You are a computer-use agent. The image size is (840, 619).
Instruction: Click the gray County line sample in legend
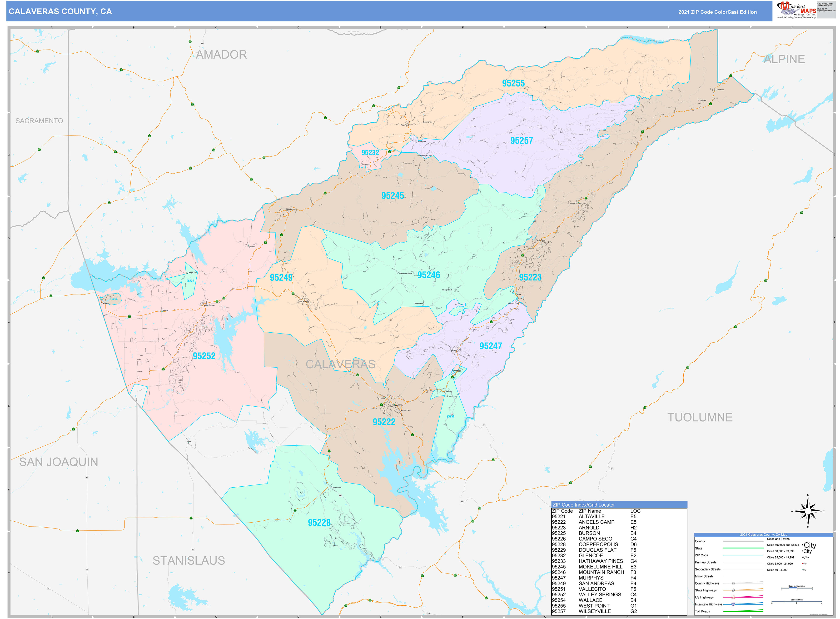743,541
